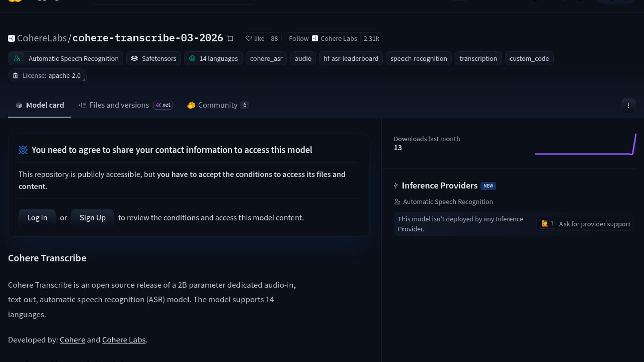644x362 pixels.
Task: Open the Community tab
Action: coord(217,105)
